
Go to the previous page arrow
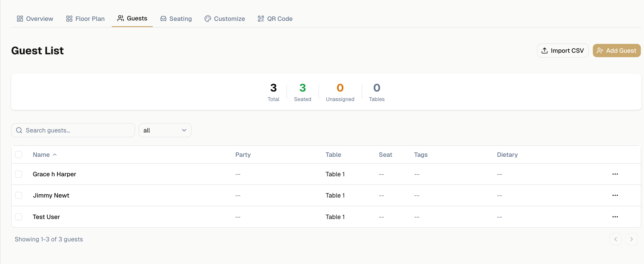pos(615,239)
